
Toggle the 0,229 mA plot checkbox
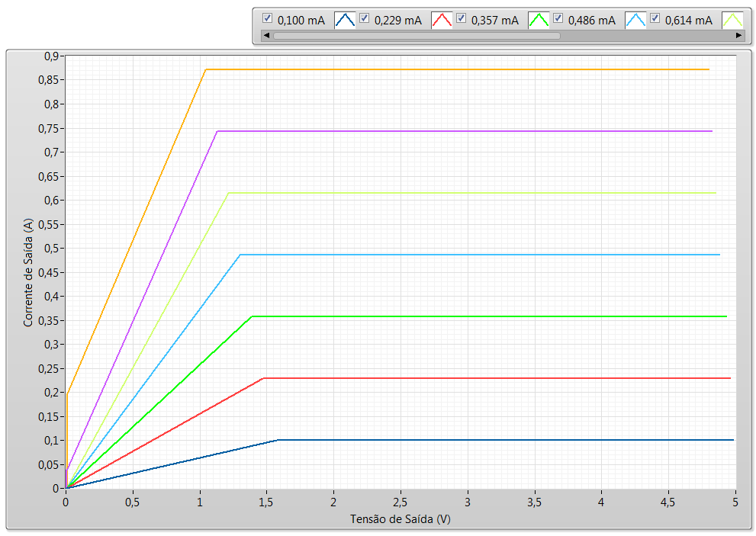point(364,18)
